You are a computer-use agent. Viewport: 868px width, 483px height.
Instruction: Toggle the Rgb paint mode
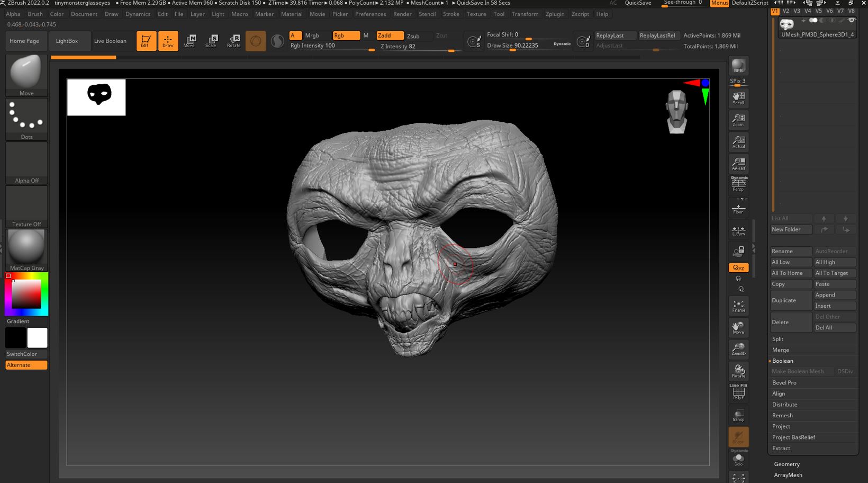(346, 35)
